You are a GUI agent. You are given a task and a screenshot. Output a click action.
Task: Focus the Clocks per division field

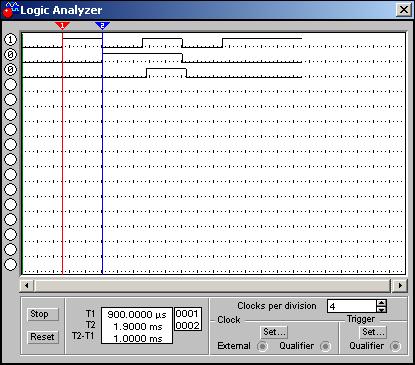[x=352, y=306]
